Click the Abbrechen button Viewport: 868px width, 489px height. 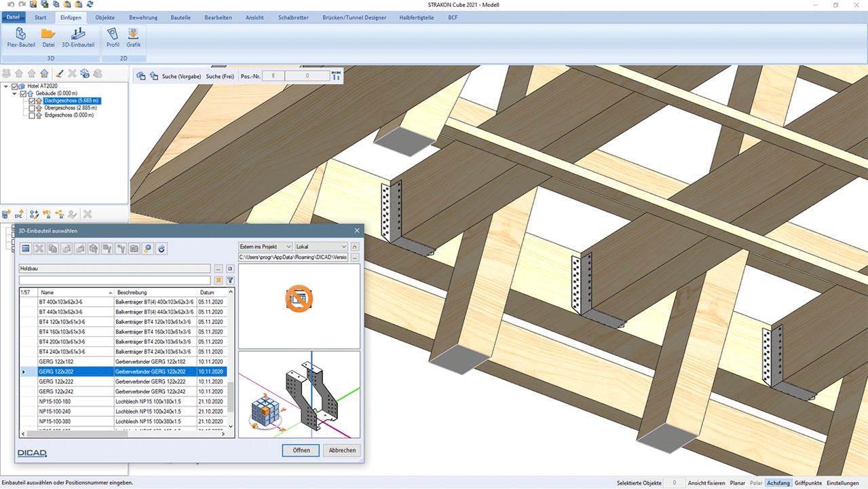(x=342, y=450)
